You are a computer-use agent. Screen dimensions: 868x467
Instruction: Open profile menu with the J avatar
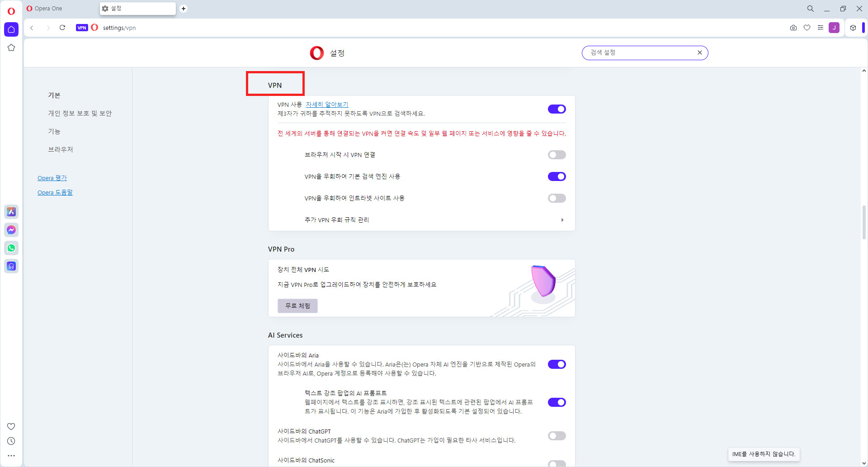[834, 28]
